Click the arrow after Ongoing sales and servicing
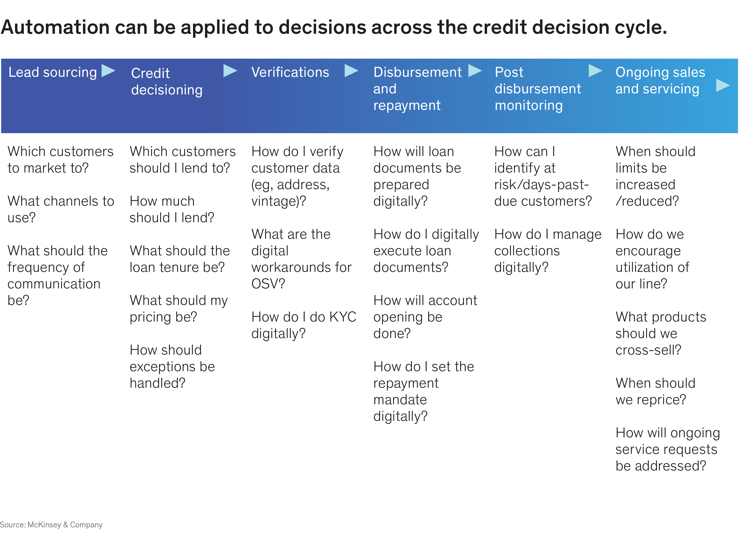This screenshot has height=560, width=739. click(x=723, y=86)
